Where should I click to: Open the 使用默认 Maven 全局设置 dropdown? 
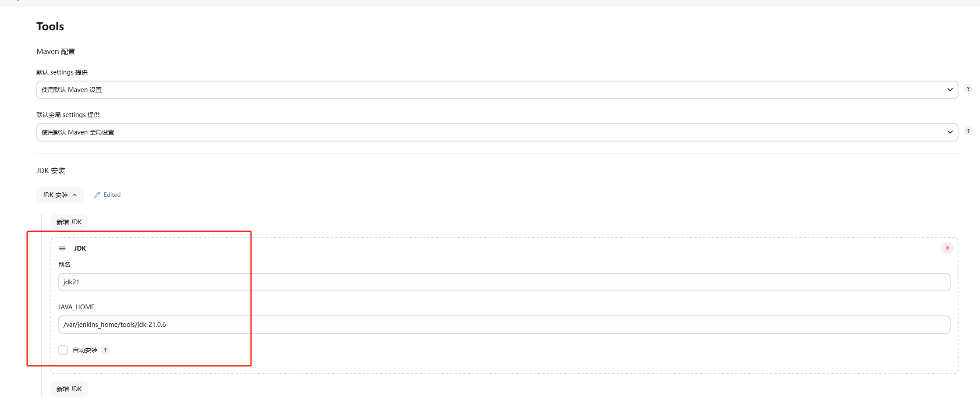pyautogui.click(x=497, y=132)
